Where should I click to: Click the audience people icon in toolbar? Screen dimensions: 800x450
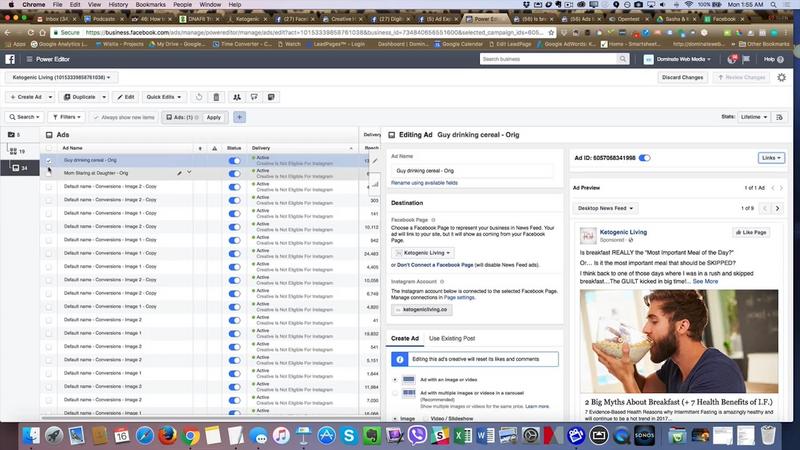[x=237, y=97]
